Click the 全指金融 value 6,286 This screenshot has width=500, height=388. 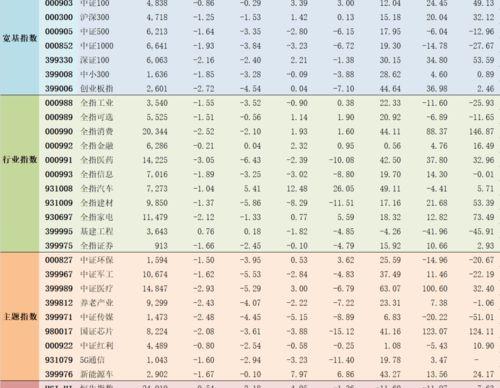pyautogui.click(x=157, y=146)
